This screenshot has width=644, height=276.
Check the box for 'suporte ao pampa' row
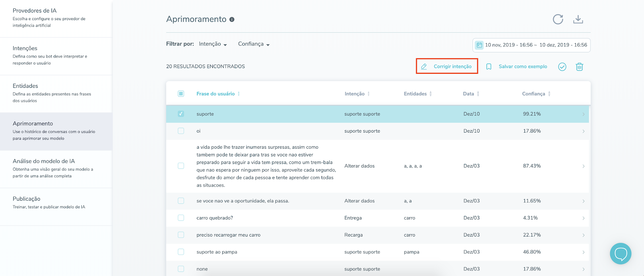coord(181,252)
